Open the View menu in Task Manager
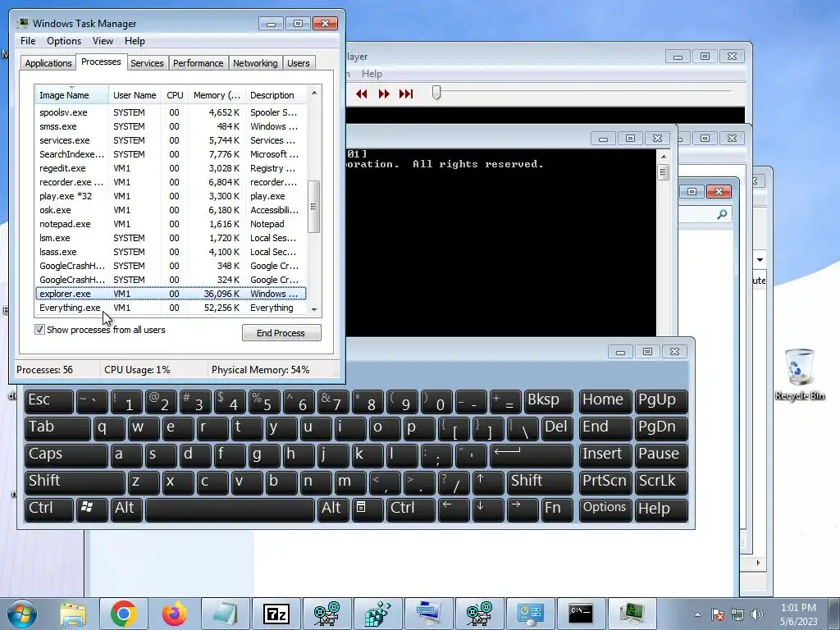This screenshot has width=840, height=630. [x=103, y=41]
